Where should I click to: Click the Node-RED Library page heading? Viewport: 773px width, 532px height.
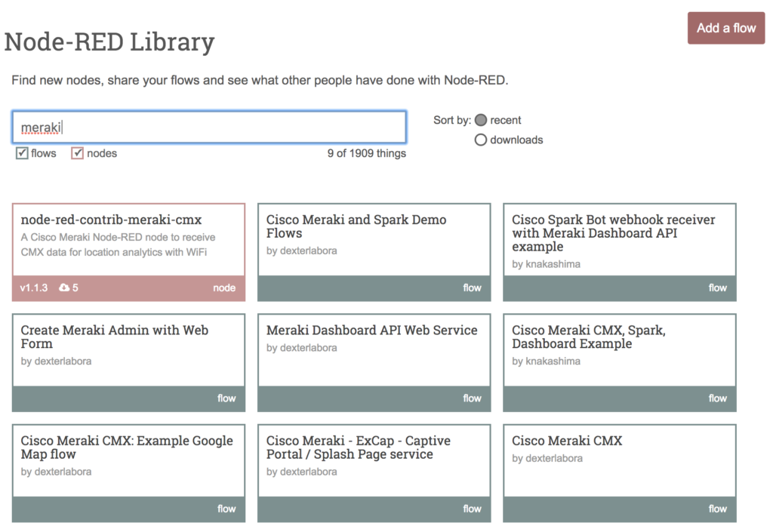109,43
